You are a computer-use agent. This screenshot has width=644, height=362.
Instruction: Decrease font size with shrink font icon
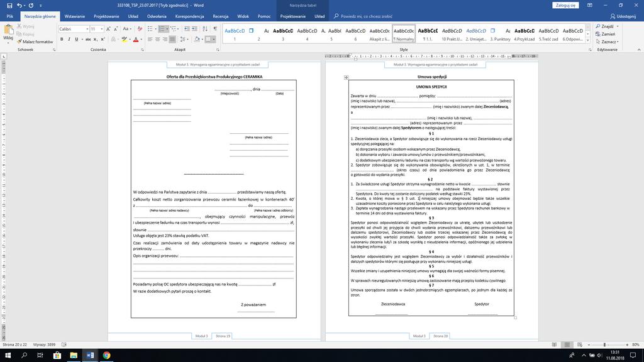pos(116,29)
